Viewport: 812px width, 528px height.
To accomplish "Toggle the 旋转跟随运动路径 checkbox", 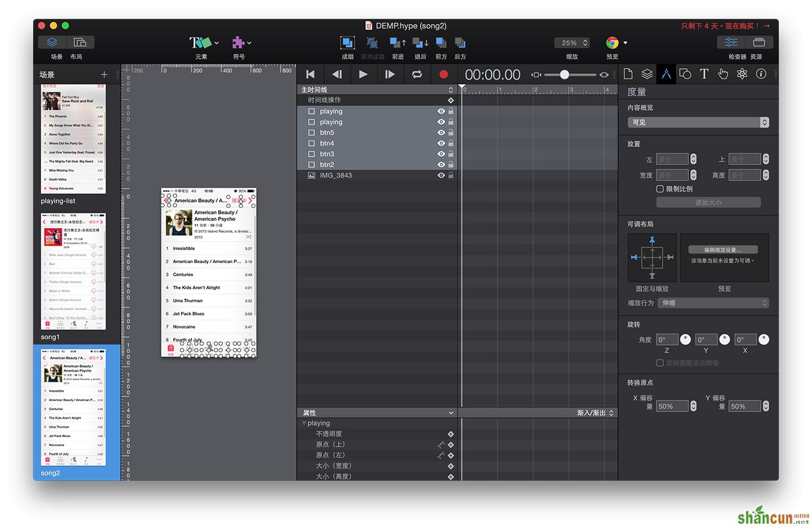I will click(x=660, y=363).
